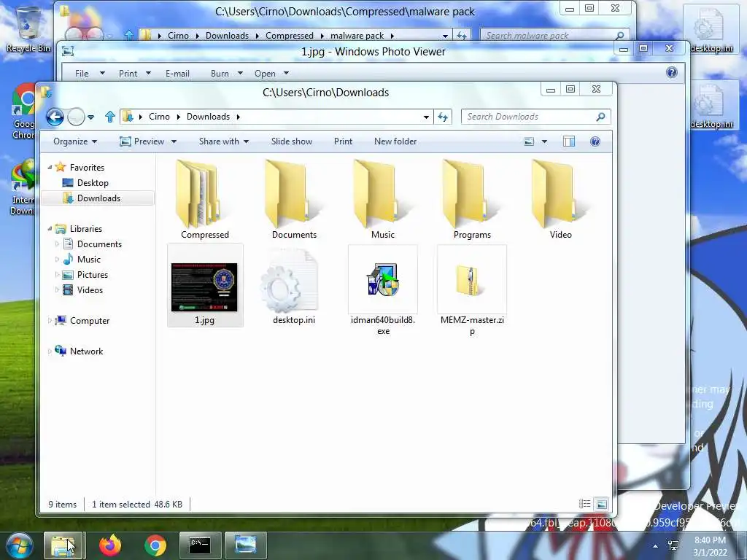Collapse the Libraries tree section
Screen dimensions: 747x560
[50, 228]
